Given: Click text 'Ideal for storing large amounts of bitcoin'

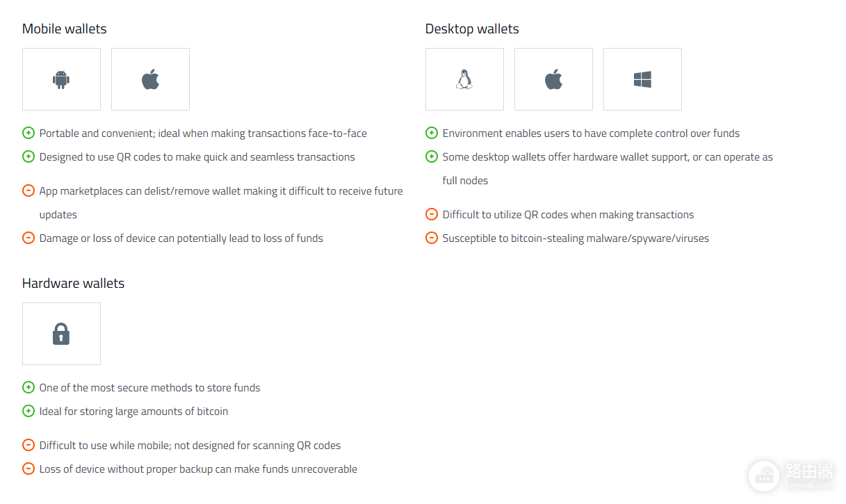Looking at the screenshot, I should (x=133, y=412).
